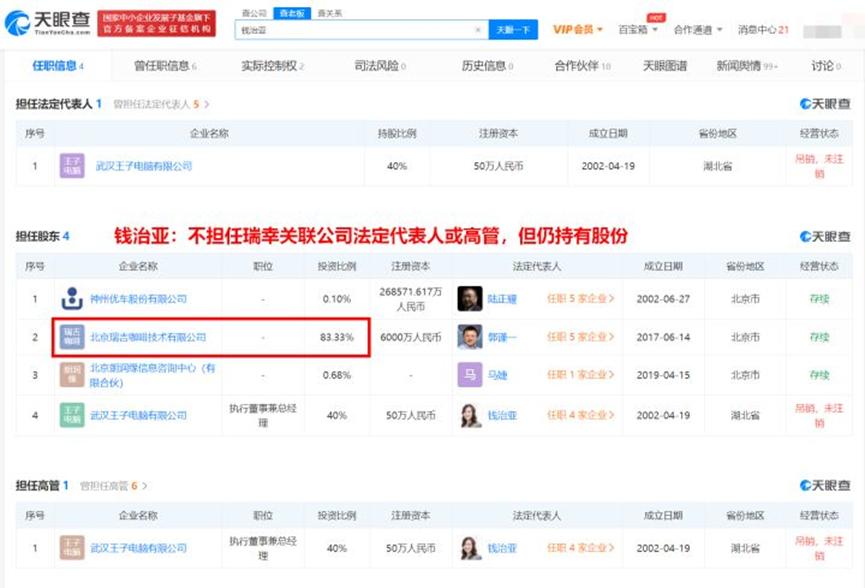Switch to the 实际控制权 tab
This screenshot has height=588, width=865.
click(x=273, y=66)
